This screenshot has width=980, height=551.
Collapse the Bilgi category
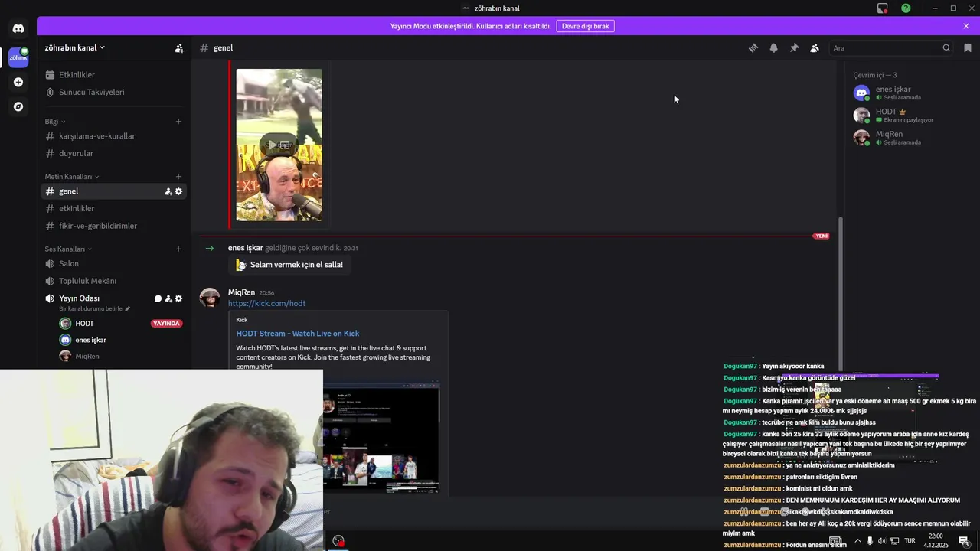click(54, 121)
